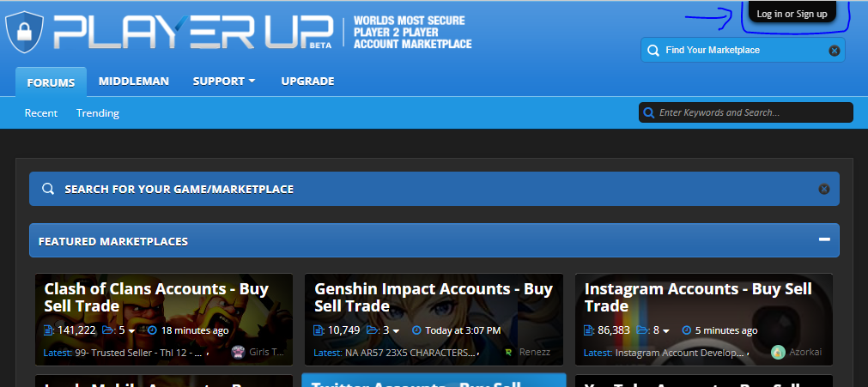Expand Clash of Clans subforums dropdown

(x=131, y=331)
